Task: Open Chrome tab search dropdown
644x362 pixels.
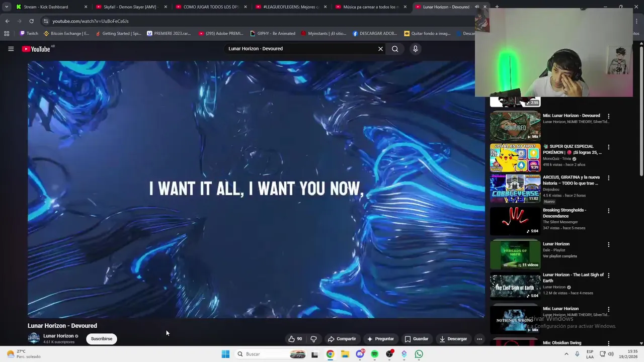Action: coord(7,7)
